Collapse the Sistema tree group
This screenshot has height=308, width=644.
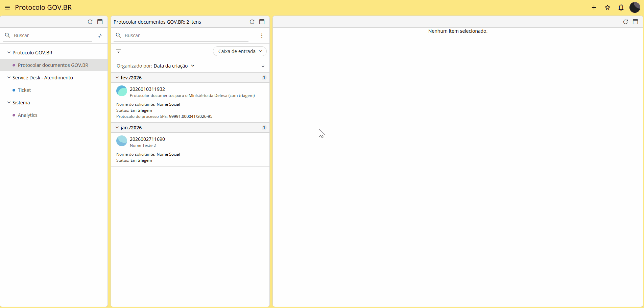pos(9,103)
